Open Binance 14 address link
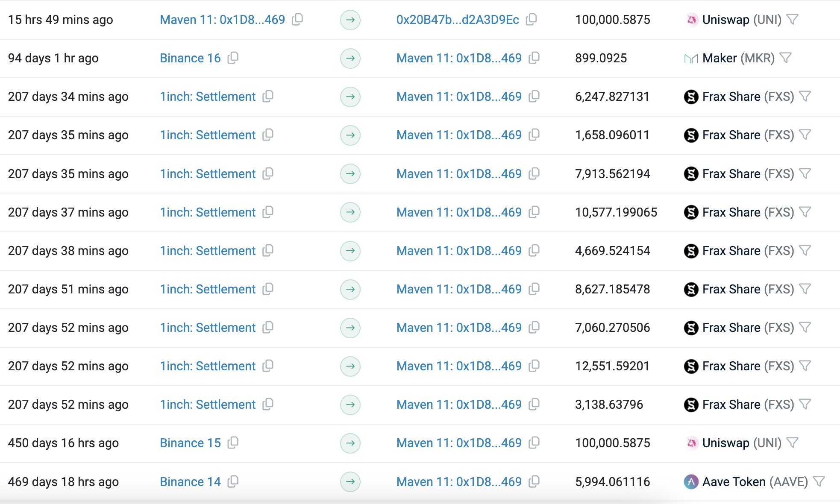The image size is (840, 504). coord(190,482)
